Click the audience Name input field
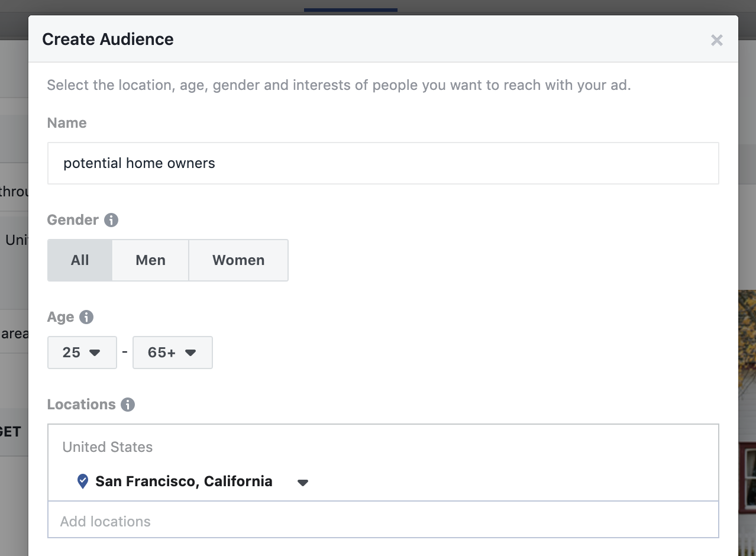This screenshot has width=756, height=556. coord(383,163)
